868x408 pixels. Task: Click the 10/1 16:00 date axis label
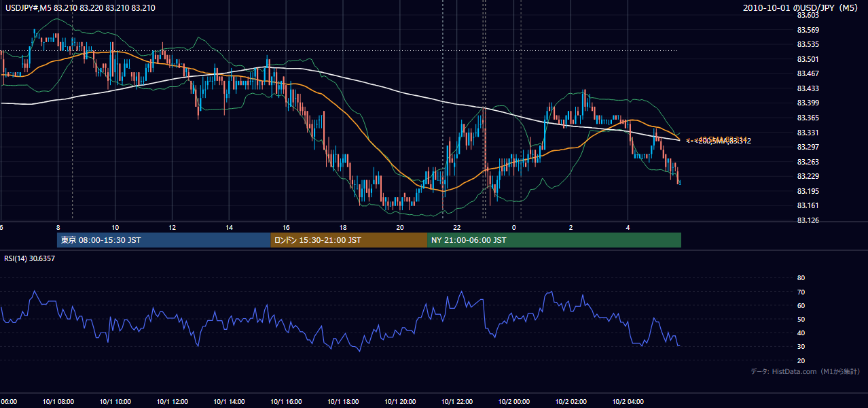point(286,402)
